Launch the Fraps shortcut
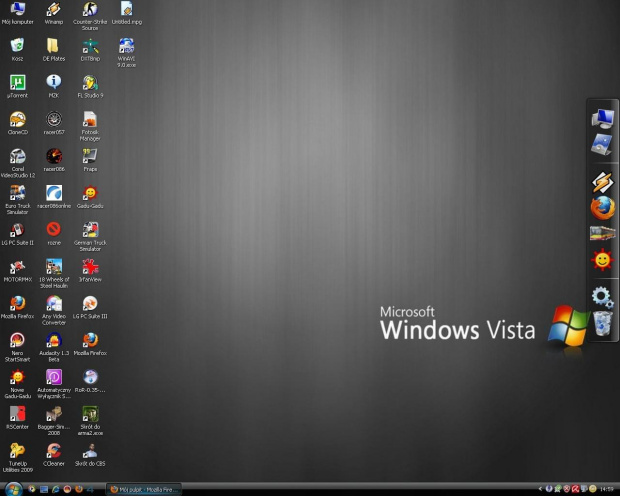 click(90, 160)
